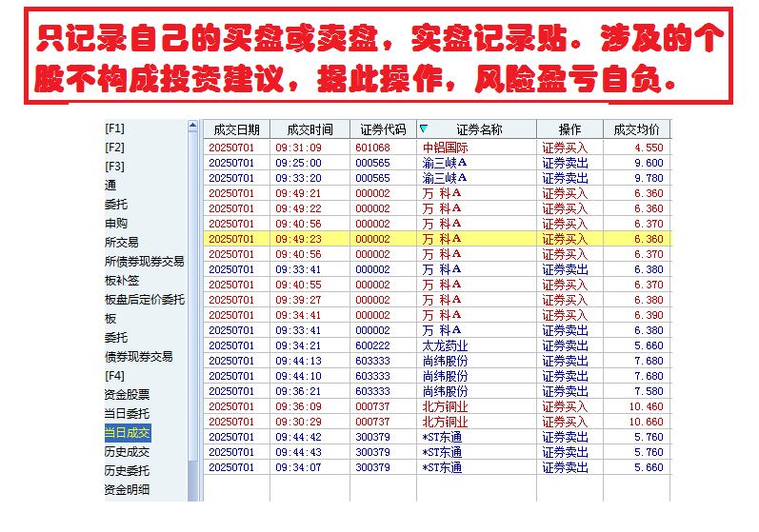
Task: Click the sidebar scrollbar up arrow
Action: click(192, 127)
